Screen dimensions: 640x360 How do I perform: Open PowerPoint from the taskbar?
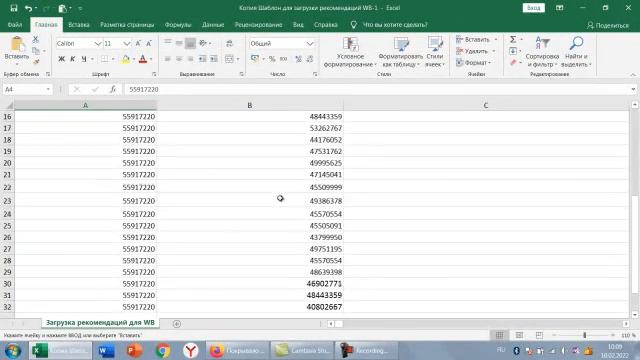[134, 351]
